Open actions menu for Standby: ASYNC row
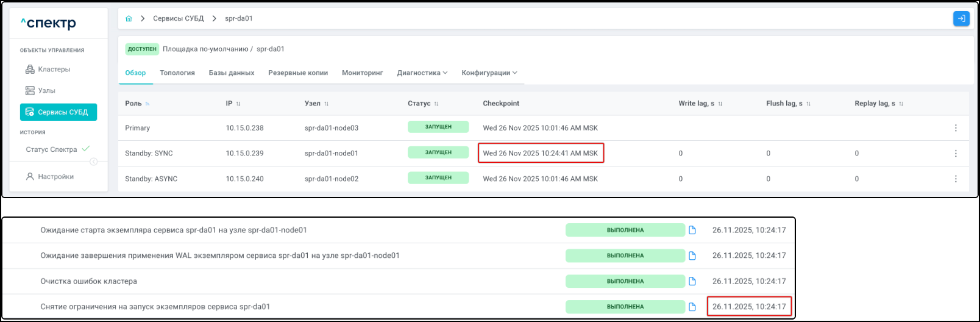The height and width of the screenshot is (322, 980). 955,179
